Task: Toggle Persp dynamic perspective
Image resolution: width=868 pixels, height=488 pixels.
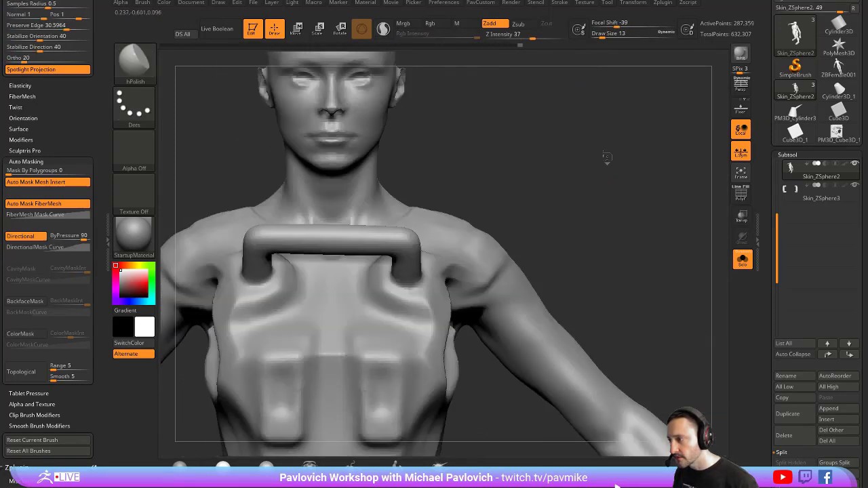Action: point(741,85)
